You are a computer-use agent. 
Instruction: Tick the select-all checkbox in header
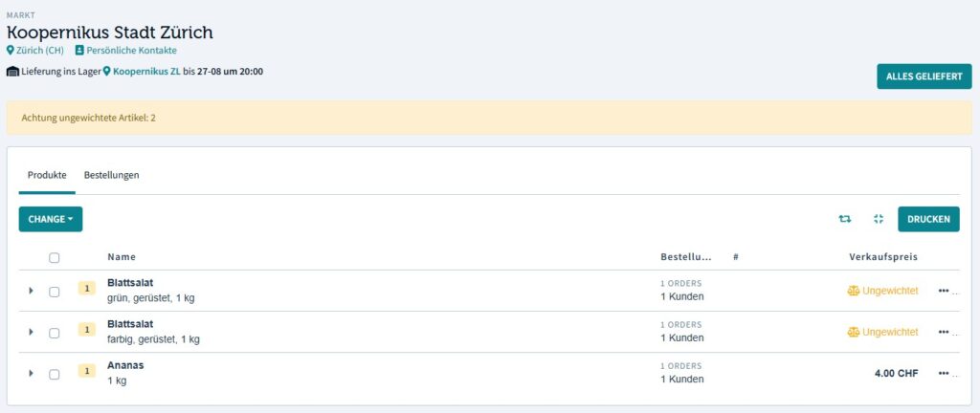coord(55,257)
